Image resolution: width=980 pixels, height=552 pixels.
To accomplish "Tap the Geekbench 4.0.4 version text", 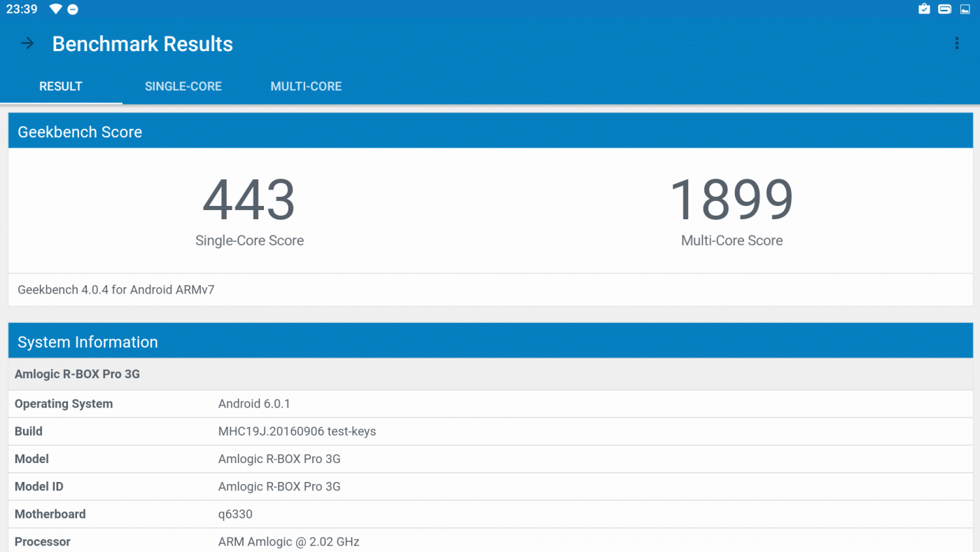I will click(x=116, y=289).
